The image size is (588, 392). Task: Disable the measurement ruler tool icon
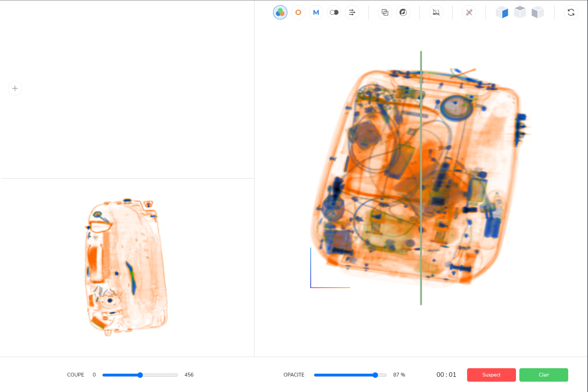click(x=469, y=12)
